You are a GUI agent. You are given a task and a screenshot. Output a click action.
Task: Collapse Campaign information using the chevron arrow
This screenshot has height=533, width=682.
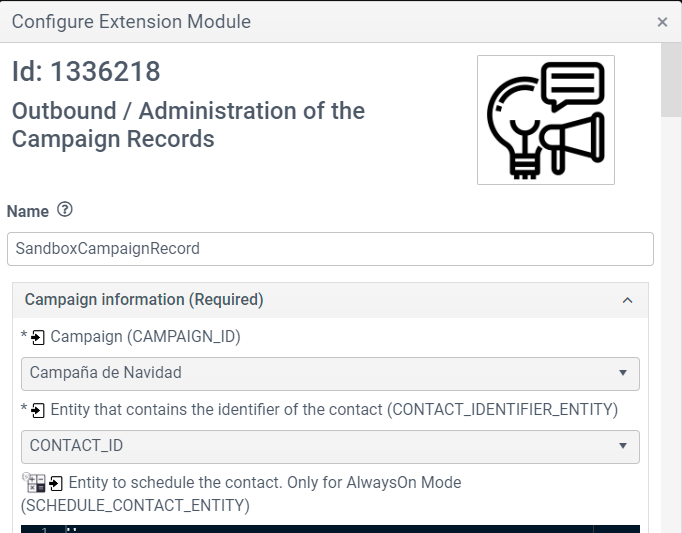click(627, 300)
